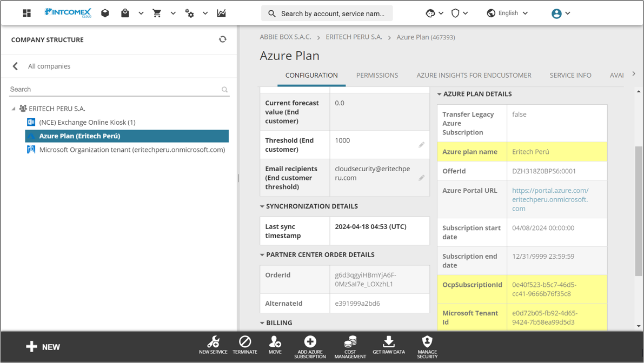Open the English language dropdown
The image size is (644, 363).
507,12
